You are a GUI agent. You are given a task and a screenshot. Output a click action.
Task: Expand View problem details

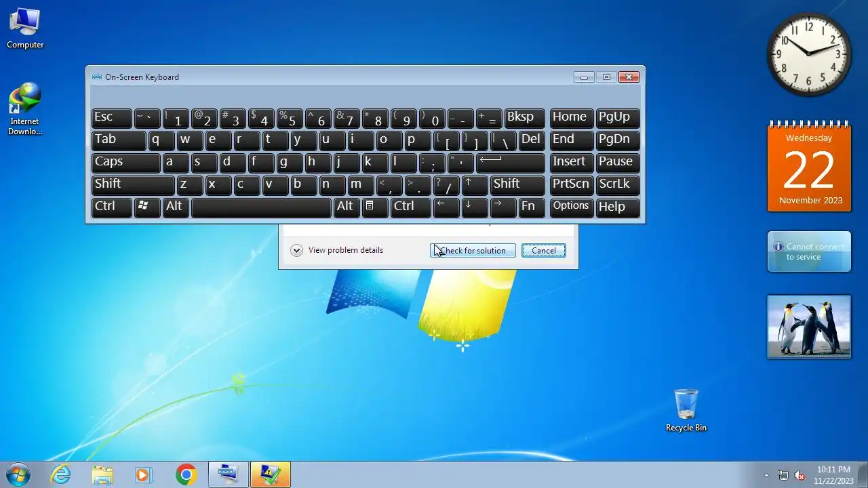click(x=337, y=250)
